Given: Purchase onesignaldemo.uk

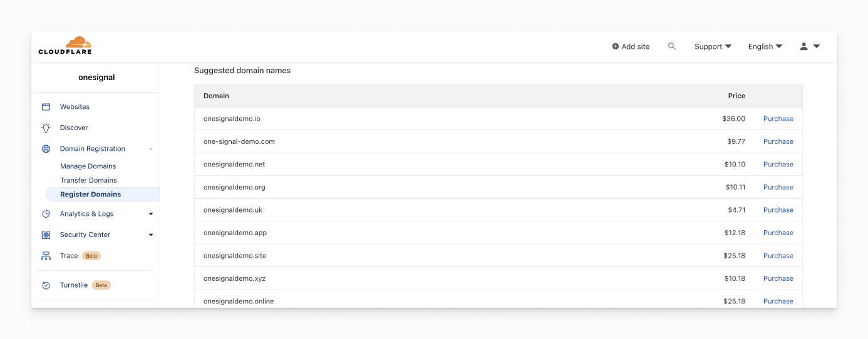Looking at the screenshot, I should (x=778, y=210).
